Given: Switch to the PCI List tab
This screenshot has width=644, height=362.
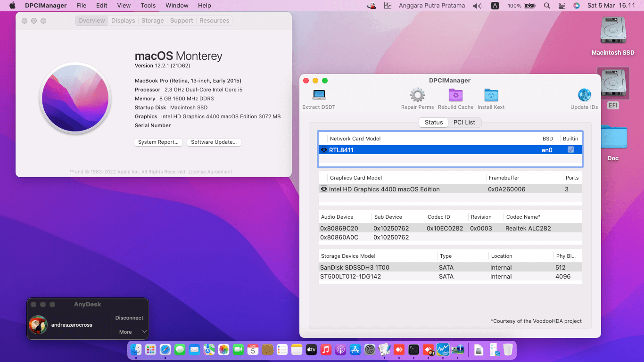Looking at the screenshot, I should tap(464, 122).
